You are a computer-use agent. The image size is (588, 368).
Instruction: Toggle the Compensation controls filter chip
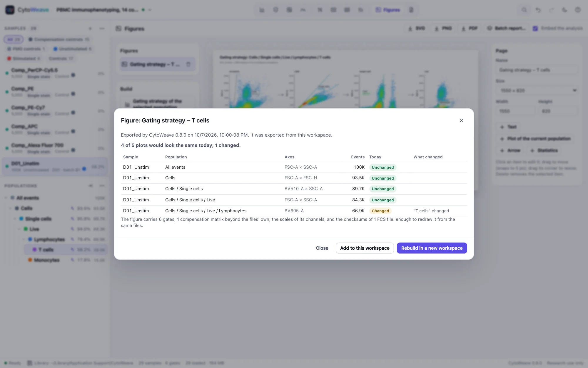pyautogui.click(x=59, y=39)
